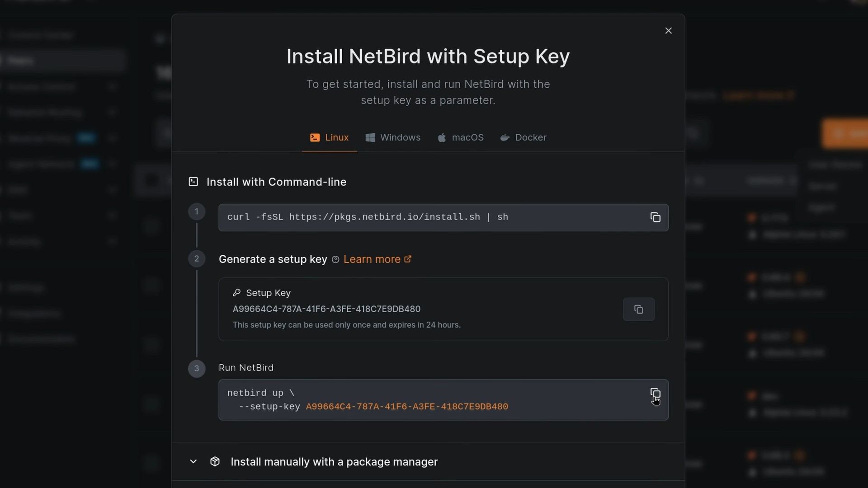This screenshot has height=488, width=868.
Task: Click the terminal icon beside Install with Command-line
Action: [x=193, y=182]
